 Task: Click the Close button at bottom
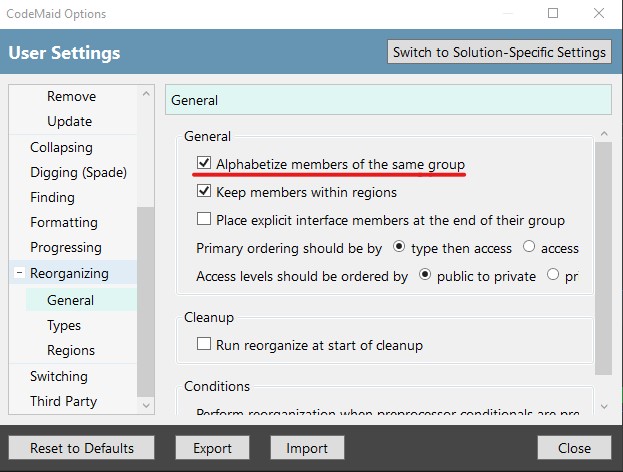(574, 448)
